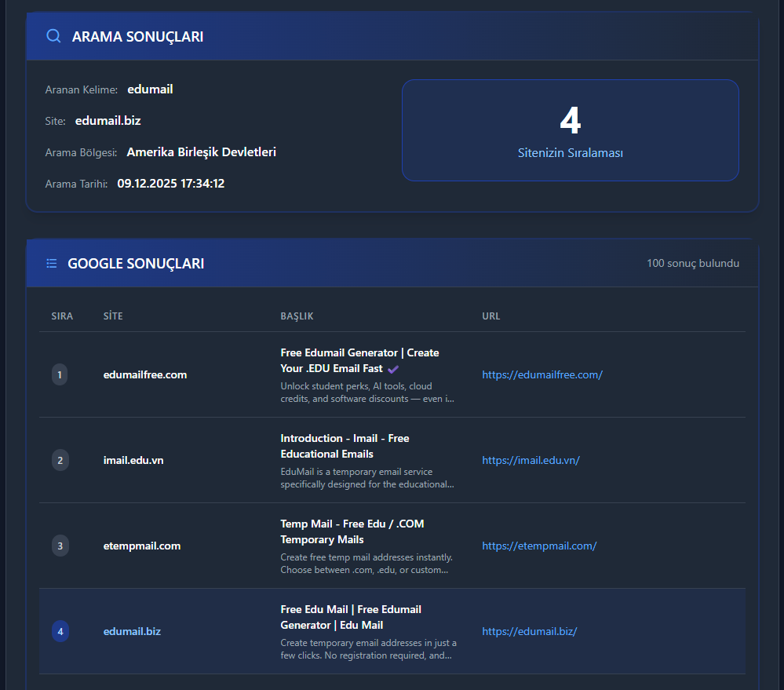This screenshot has width=784, height=690.
Task: Click the BAŞLIK column header
Action: (297, 316)
